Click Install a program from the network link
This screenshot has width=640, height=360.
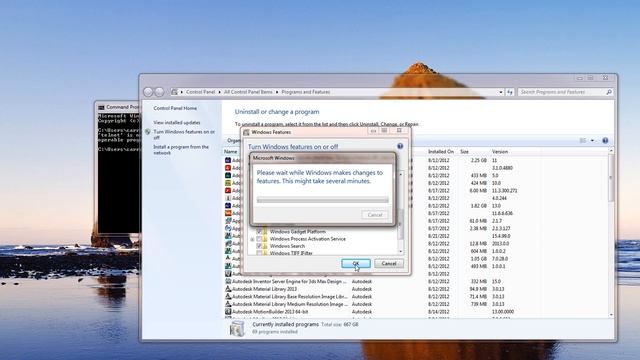[x=181, y=149]
